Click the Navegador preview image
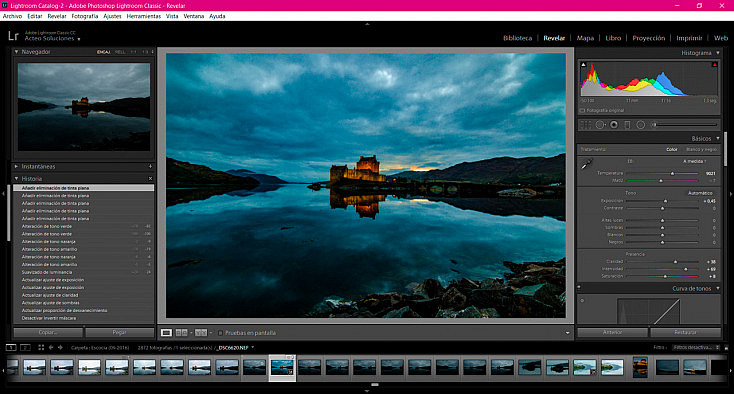Screen dimensions: 734x394 point(84,107)
